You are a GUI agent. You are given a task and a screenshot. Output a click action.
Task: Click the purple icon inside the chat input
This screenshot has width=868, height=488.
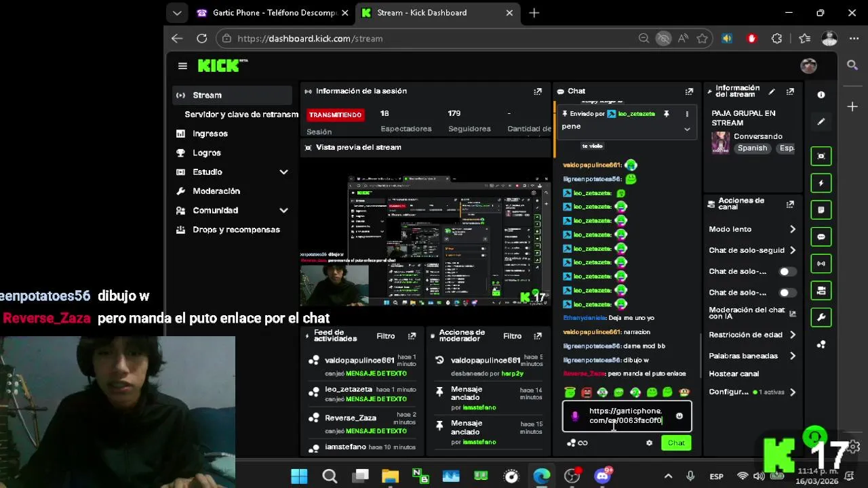[x=575, y=416]
